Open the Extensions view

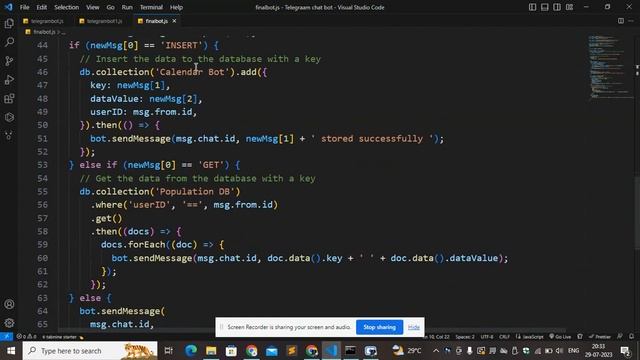(x=9, y=99)
